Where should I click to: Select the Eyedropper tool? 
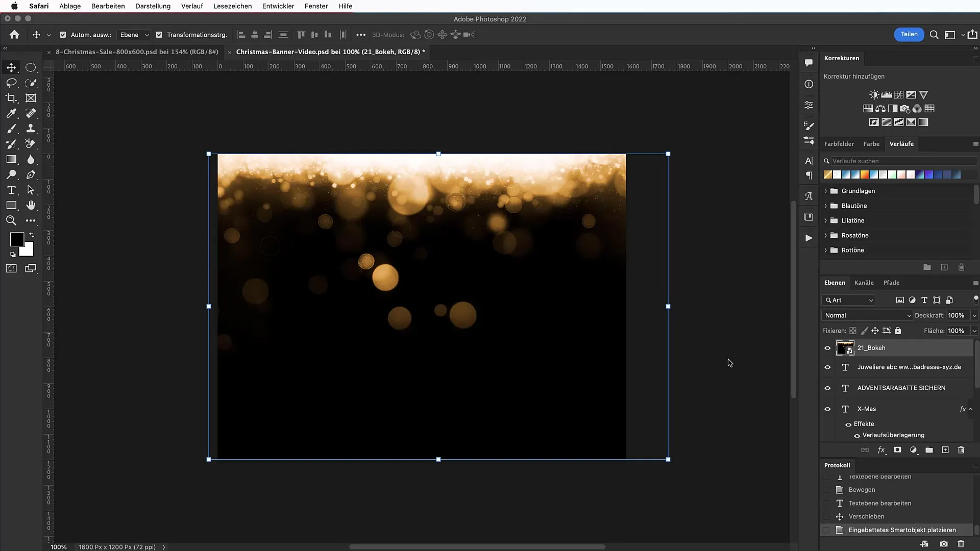click(x=11, y=113)
